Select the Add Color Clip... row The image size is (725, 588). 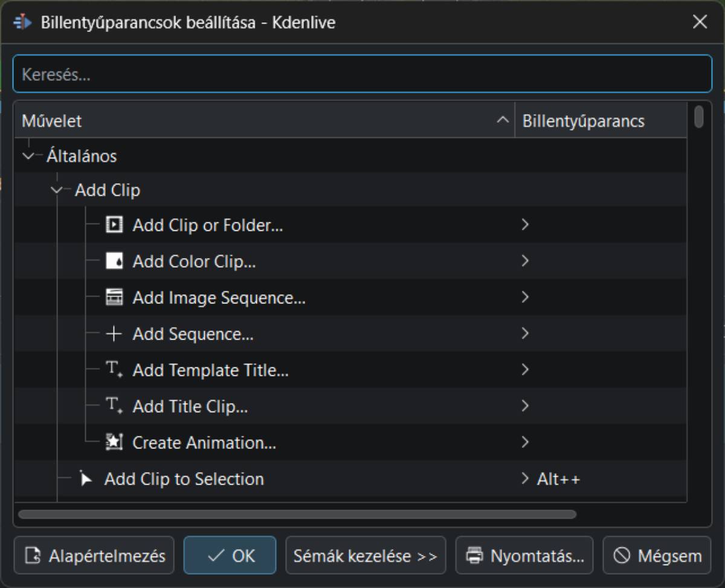click(350, 261)
